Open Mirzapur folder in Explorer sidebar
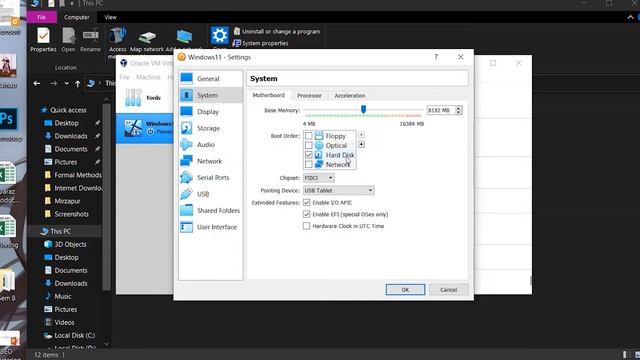Image resolution: width=640 pixels, height=360 pixels. tap(62, 201)
